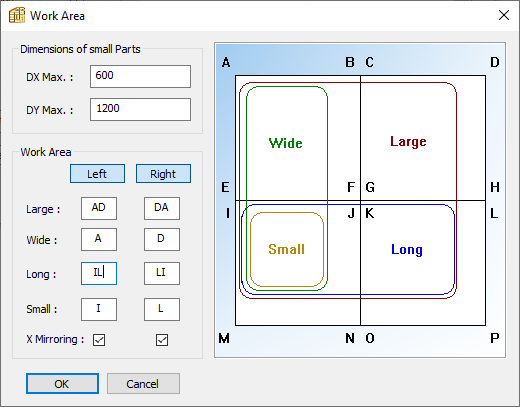Select the Wide left field showing A
The image size is (520, 407).
99,239
